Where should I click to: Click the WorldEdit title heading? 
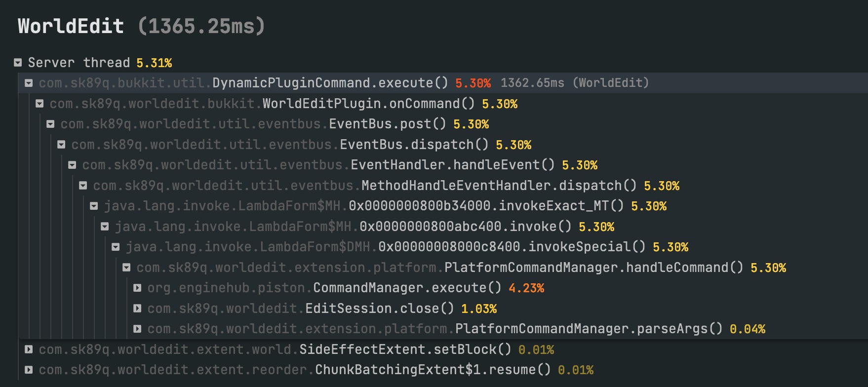[x=71, y=26]
